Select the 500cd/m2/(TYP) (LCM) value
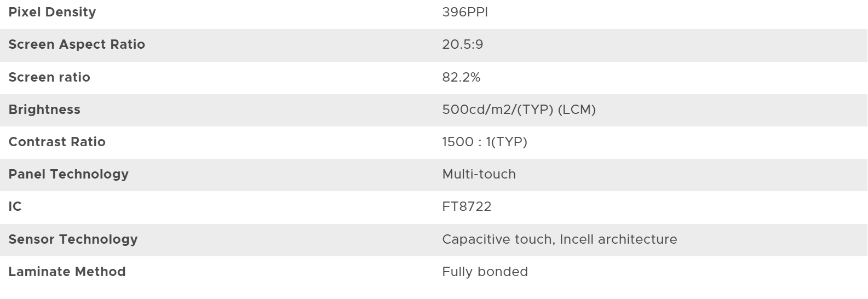 (x=519, y=110)
